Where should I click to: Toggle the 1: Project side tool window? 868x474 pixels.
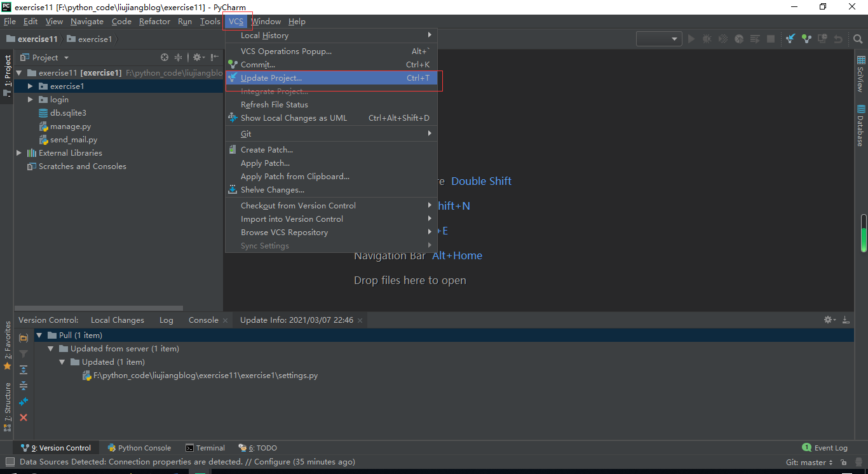7,76
